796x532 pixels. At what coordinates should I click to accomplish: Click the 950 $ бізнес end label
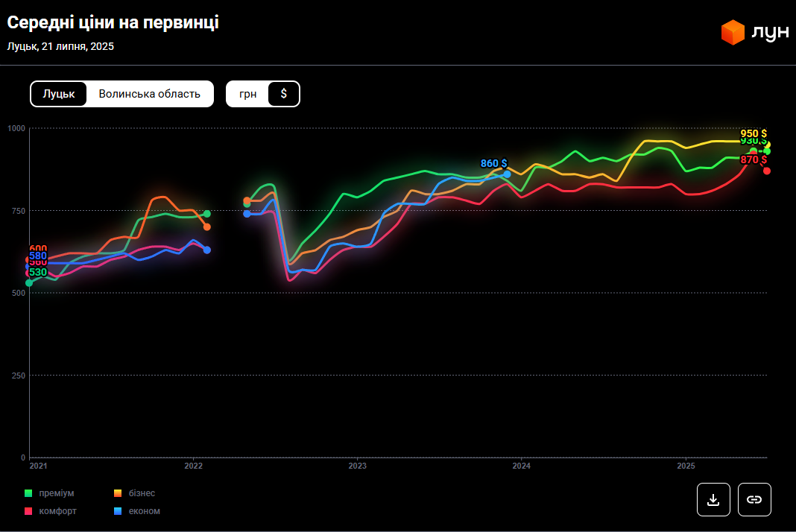pyautogui.click(x=753, y=133)
